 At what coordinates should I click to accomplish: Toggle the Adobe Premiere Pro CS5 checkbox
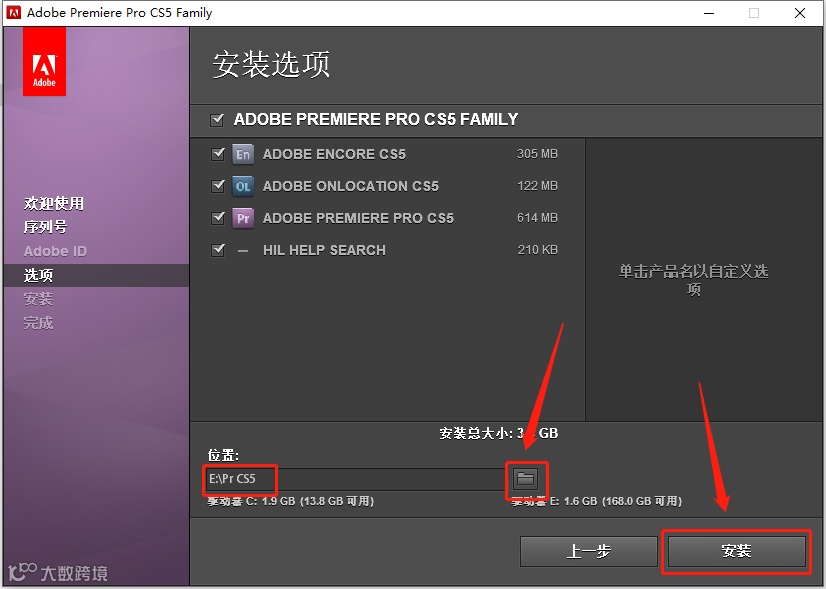(x=218, y=218)
